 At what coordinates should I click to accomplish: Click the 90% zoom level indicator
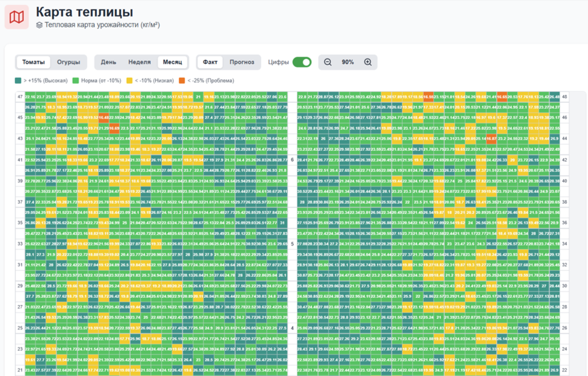(348, 62)
